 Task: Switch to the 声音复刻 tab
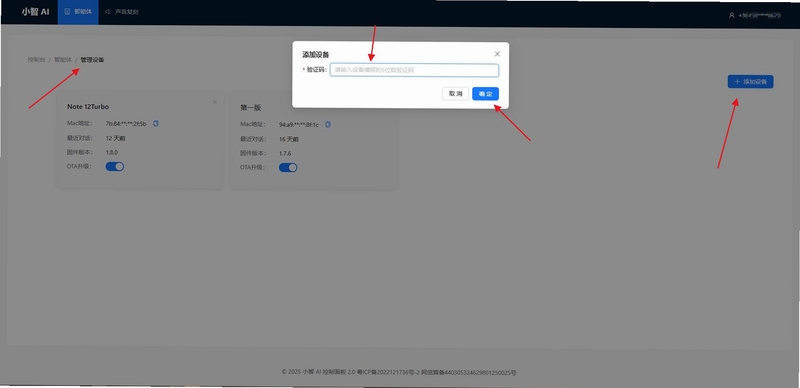[x=121, y=12]
